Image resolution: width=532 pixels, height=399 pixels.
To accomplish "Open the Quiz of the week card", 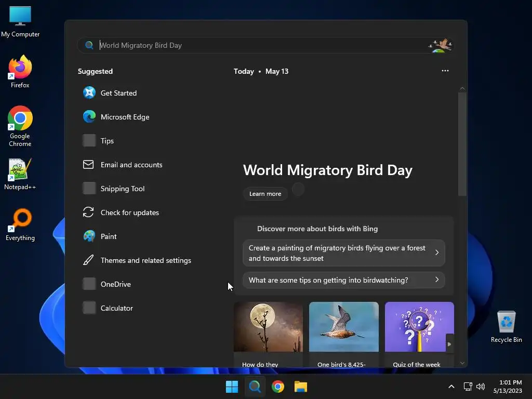I will tap(419, 335).
